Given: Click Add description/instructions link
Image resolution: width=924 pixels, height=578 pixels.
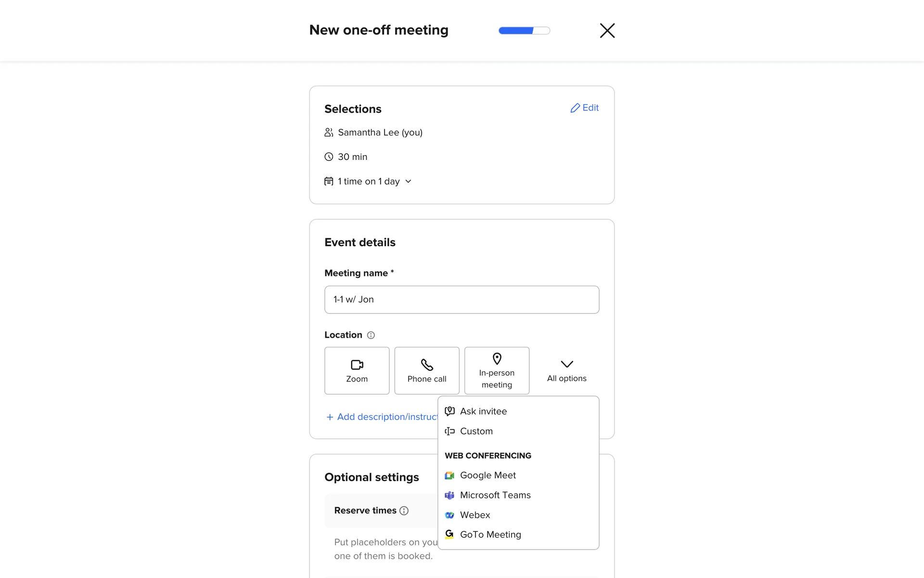Looking at the screenshot, I should (383, 417).
